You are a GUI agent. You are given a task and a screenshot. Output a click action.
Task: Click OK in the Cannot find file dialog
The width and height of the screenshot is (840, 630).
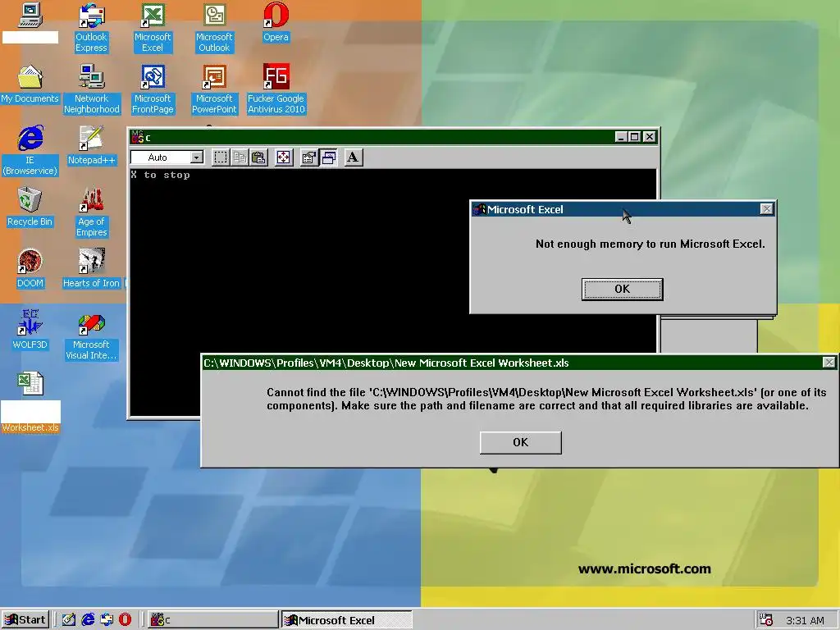521,442
